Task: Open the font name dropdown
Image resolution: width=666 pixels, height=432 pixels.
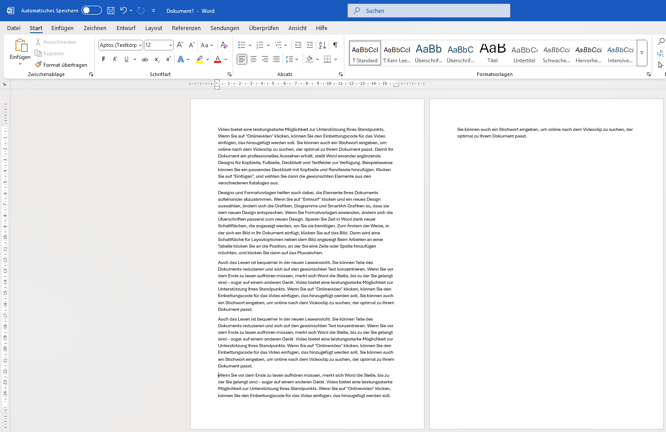Action: point(139,45)
